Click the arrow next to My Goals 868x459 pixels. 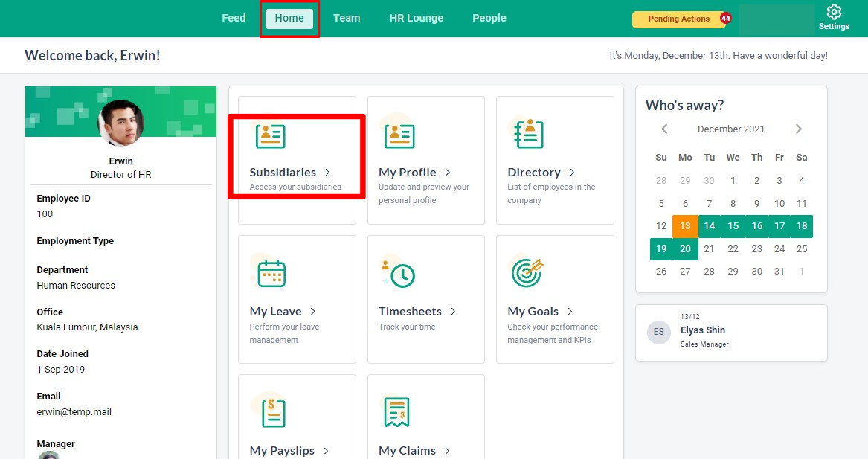(x=570, y=311)
